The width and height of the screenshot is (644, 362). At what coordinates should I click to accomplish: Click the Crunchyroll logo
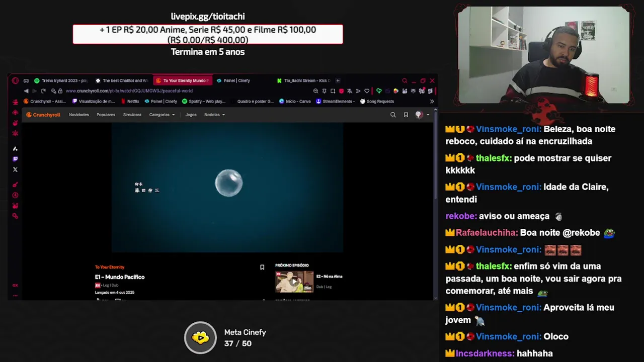click(x=43, y=115)
